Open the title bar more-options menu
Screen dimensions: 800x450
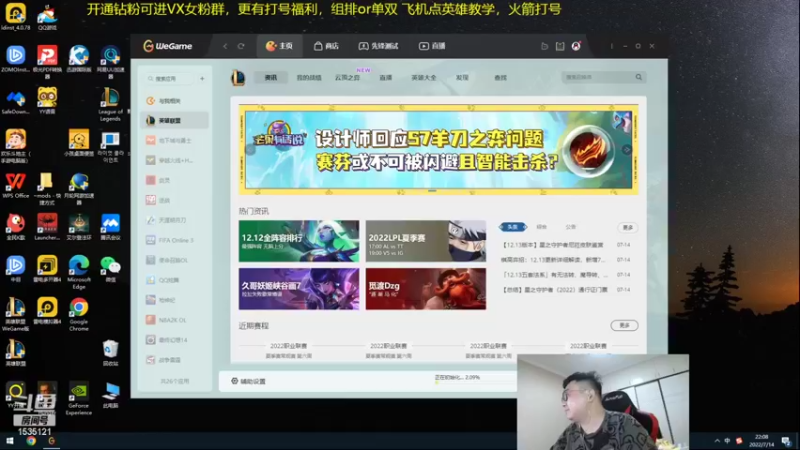coord(611,46)
